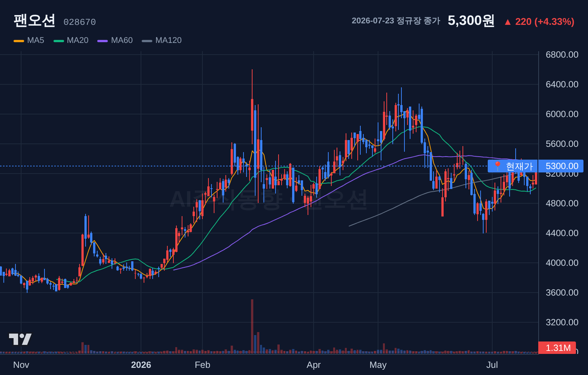Select the Nov label on time axis
The image size is (588, 375).
pos(21,365)
